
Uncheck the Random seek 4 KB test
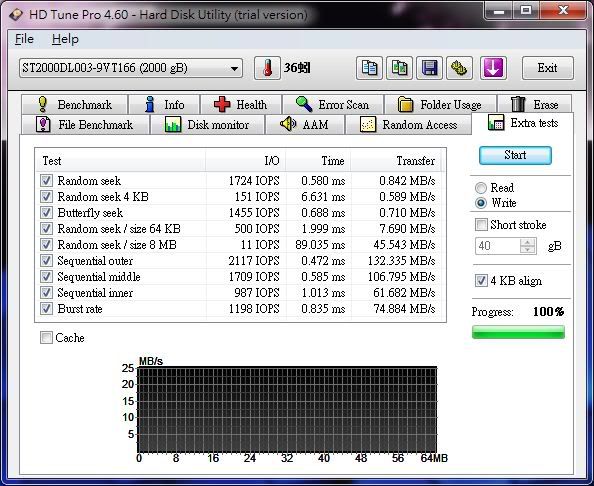pyautogui.click(x=46, y=197)
